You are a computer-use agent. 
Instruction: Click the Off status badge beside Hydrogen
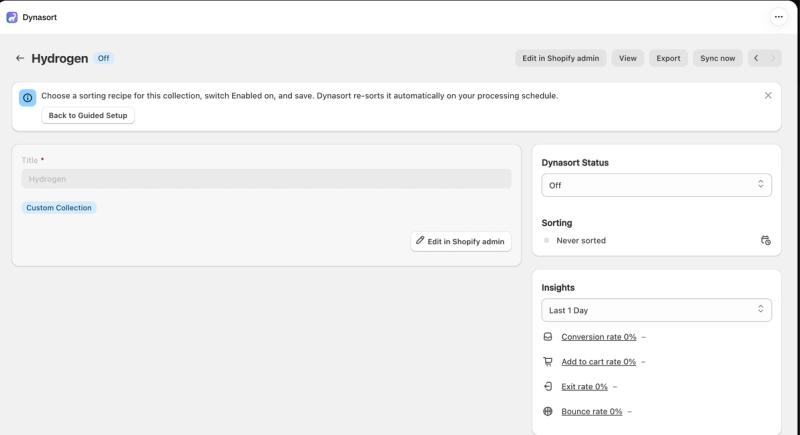point(104,58)
